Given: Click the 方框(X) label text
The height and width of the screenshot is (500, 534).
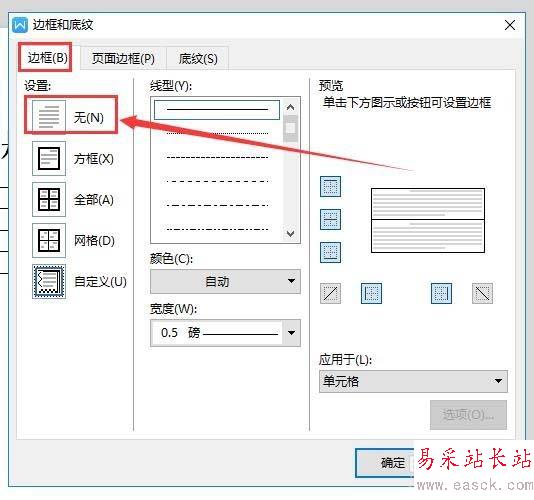Looking at the screenshot, I should pyautogui.click(x=94, y=159).
